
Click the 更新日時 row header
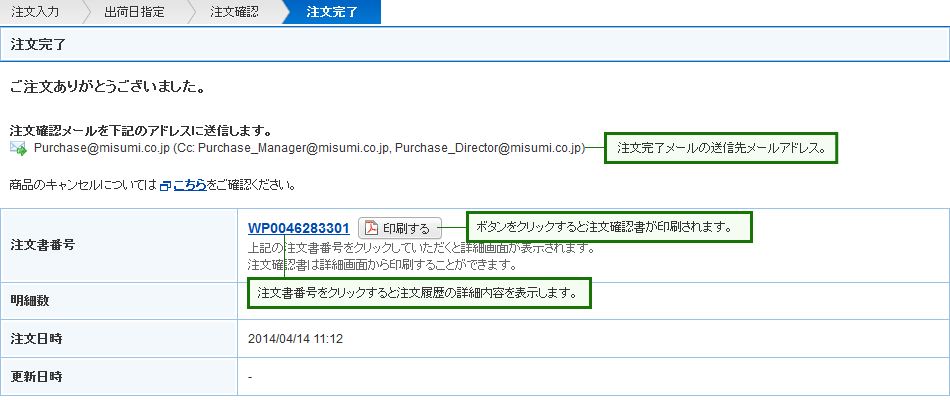119,377
